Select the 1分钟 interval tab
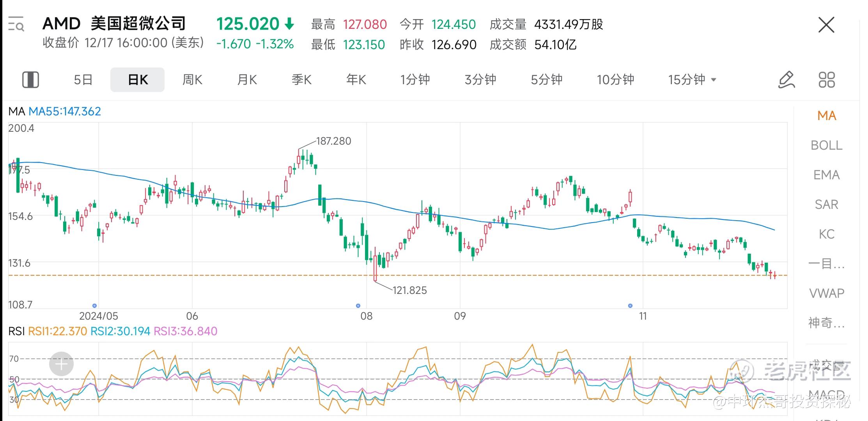 click(415, 80)
